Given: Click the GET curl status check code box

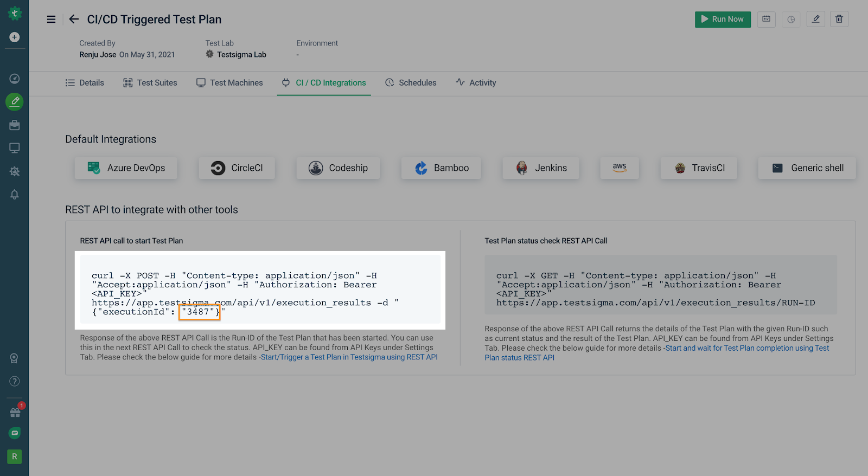Looking at the screenshot, I should [661, 285].
